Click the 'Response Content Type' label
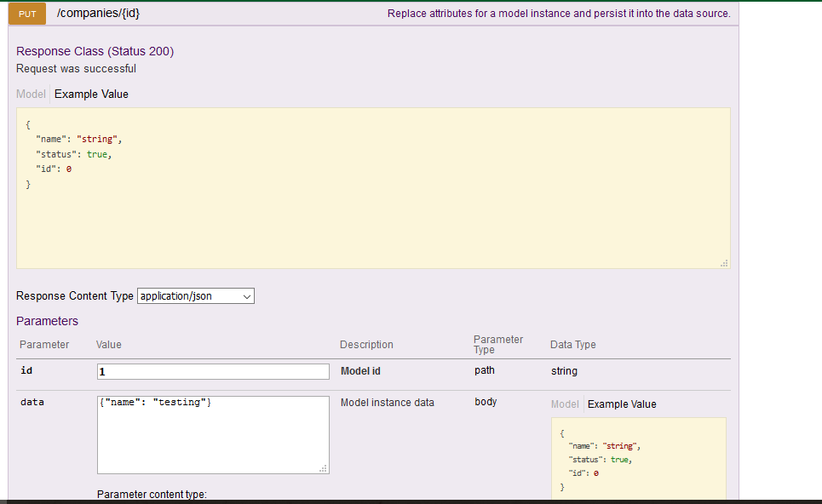Screen dimensions: 822x504 (75, 296)
